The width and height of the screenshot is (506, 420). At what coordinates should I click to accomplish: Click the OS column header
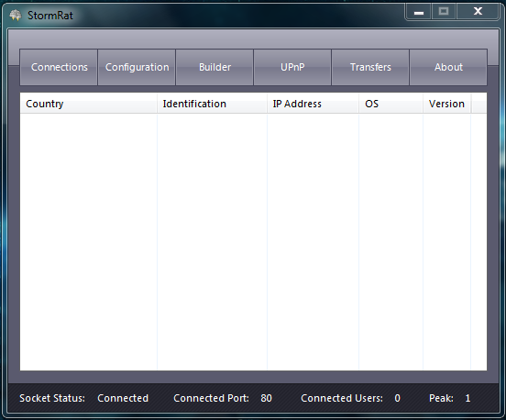[x=391, y=104]
